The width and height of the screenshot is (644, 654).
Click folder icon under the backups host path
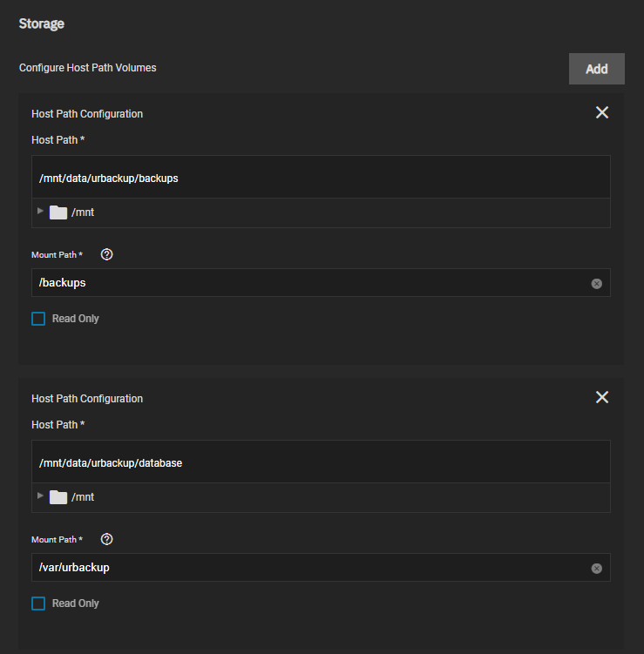point(58,212)
